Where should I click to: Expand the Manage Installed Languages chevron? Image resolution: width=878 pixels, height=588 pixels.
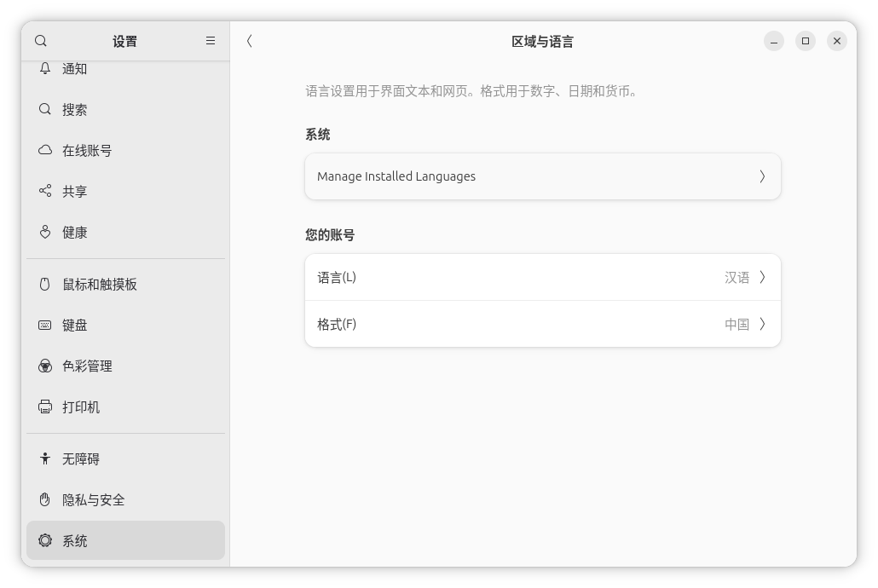[x=762, y=176]
